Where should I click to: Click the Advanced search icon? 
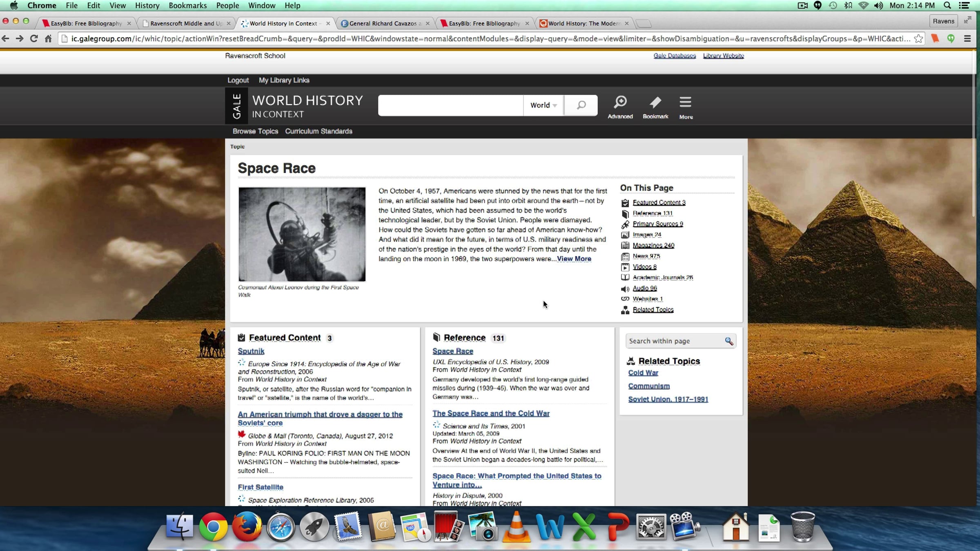point(620,102)
